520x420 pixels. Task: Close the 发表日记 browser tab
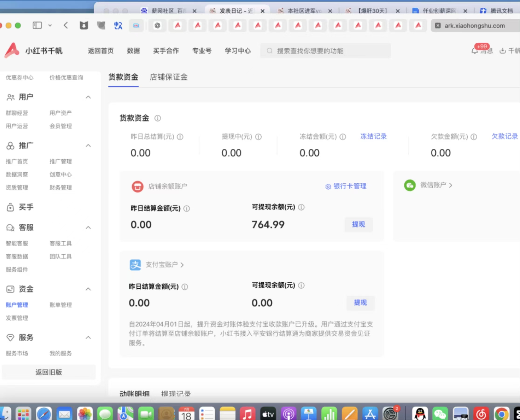pos(262,11)
